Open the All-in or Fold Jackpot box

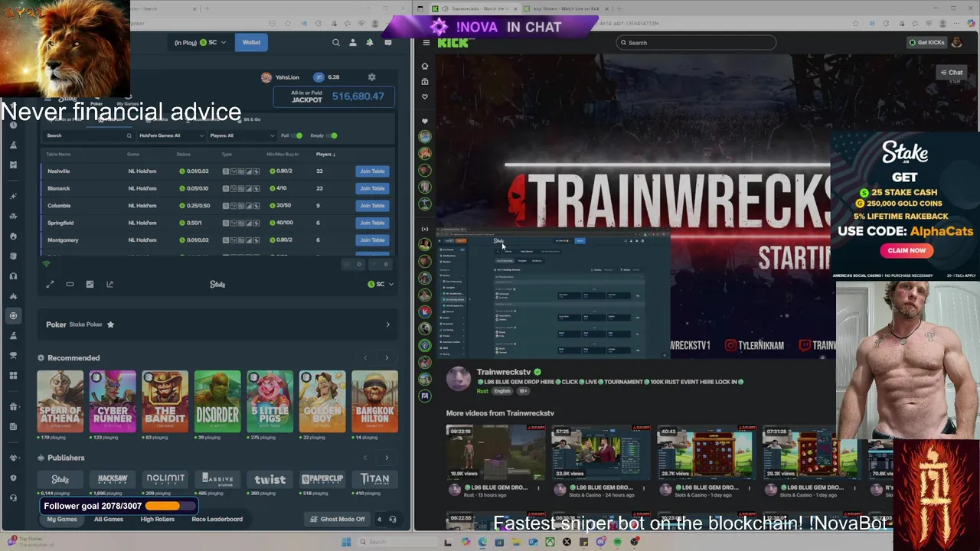(x=334, y=96)
